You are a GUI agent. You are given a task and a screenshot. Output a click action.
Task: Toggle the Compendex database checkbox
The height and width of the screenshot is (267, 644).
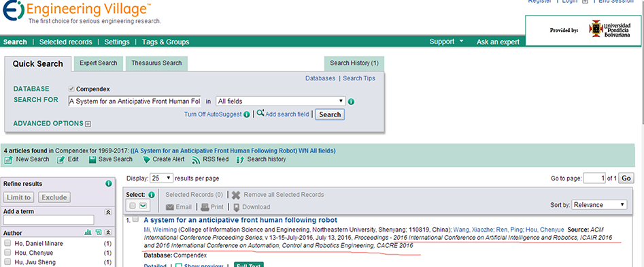pos(71,89)
